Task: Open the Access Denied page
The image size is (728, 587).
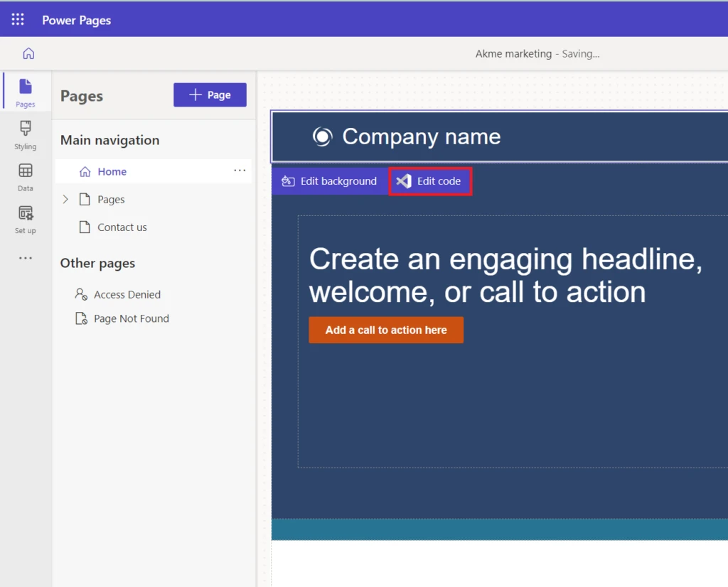Action: click(x=126, y=294)
